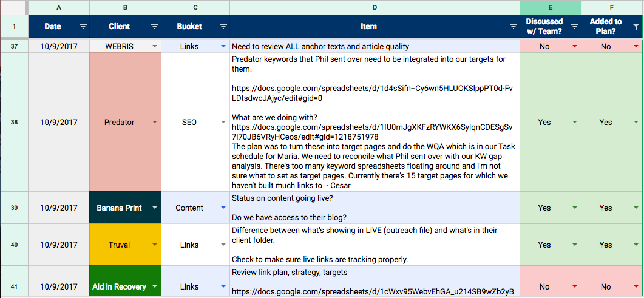Select column B header
Image resolution: width=644 pixels, height=298 pixels.
pyautogui.click(x=125, y=7)
